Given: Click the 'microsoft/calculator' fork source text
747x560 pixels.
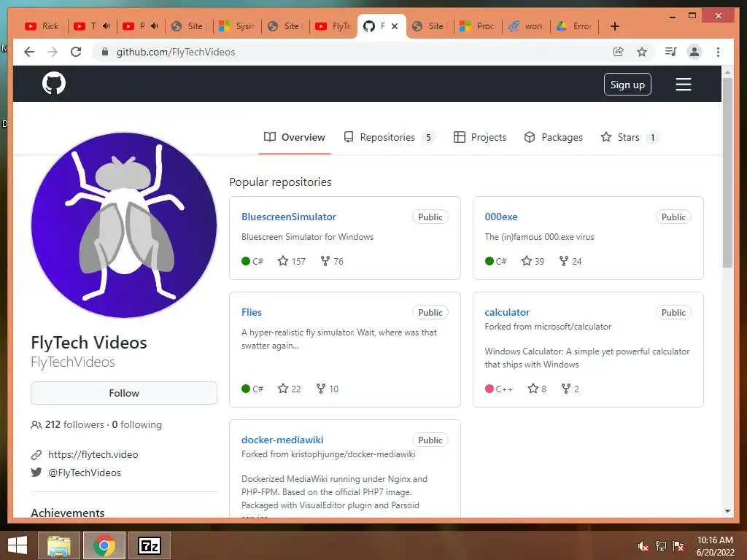Looking at the screenshot, I should point(573,327).
